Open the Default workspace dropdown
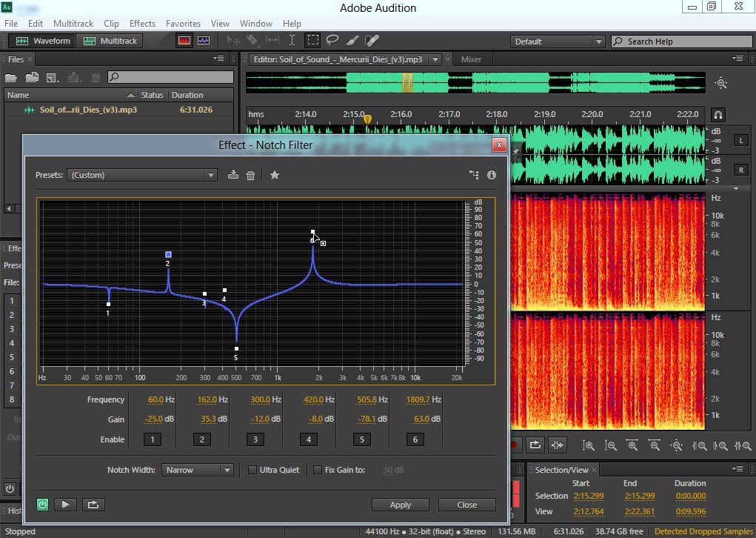The height and width of the screenshot is (538, 756). 558,41
